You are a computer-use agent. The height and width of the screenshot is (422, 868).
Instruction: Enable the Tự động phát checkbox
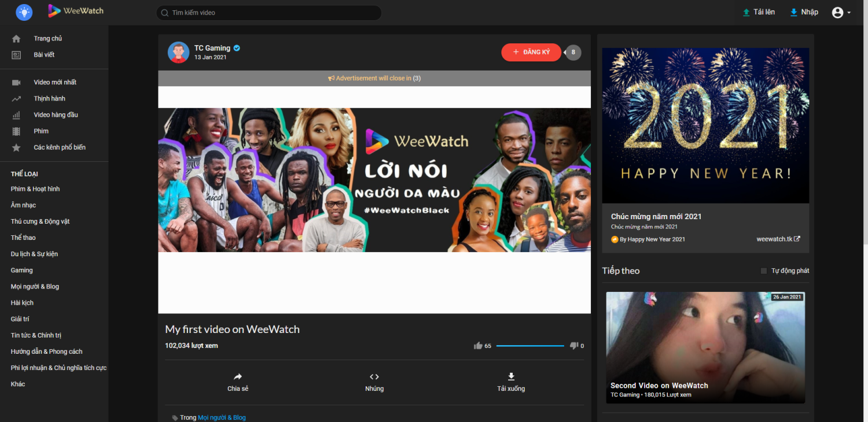[764, 271]
